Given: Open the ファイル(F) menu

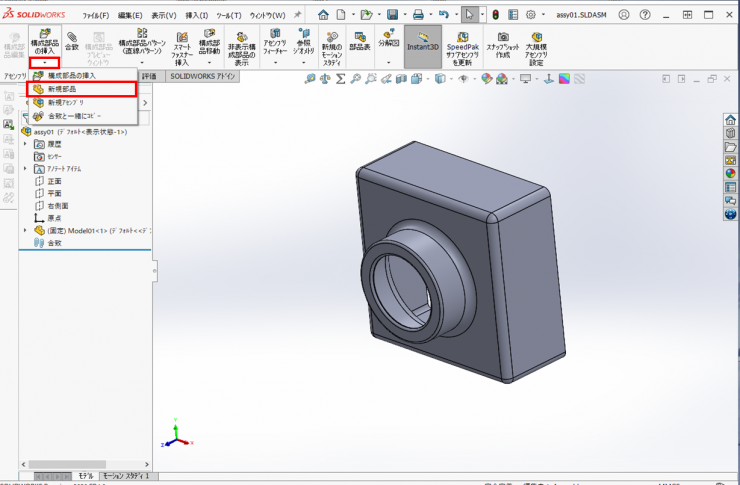Looking at the screenshot, I should pos(96,16).
